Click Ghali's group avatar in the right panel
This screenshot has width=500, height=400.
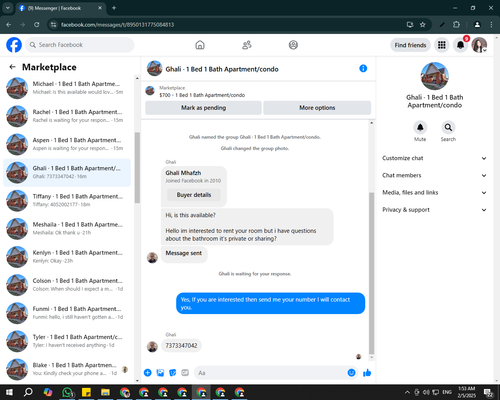(434, 76)
